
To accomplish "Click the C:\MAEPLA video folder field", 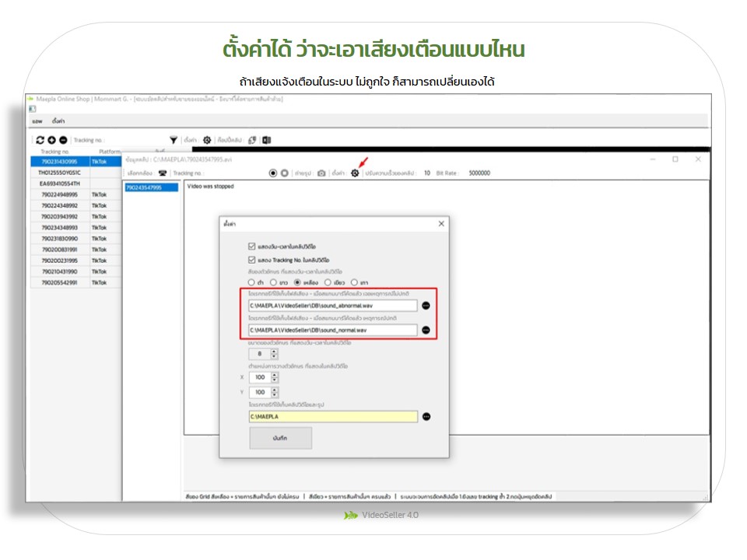I will point(333,416).
